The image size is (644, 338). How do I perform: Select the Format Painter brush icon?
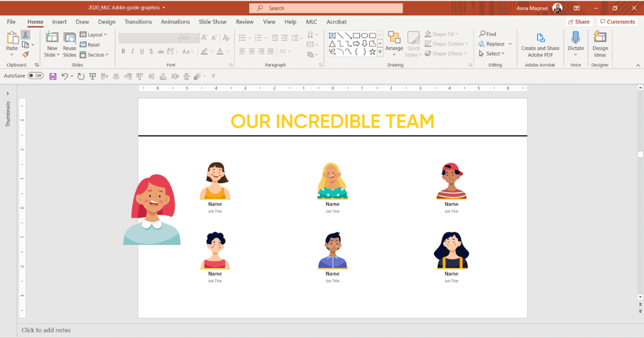point(25,54)
